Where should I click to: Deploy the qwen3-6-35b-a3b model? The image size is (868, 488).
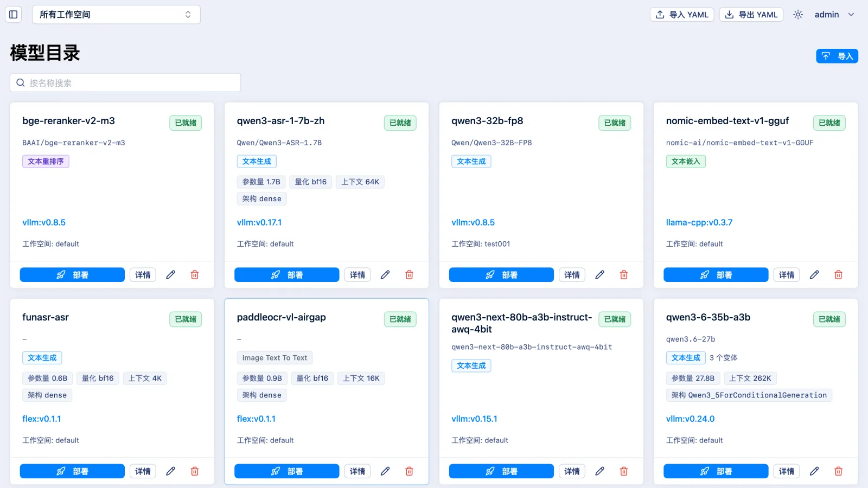click(x=716, y=471)
